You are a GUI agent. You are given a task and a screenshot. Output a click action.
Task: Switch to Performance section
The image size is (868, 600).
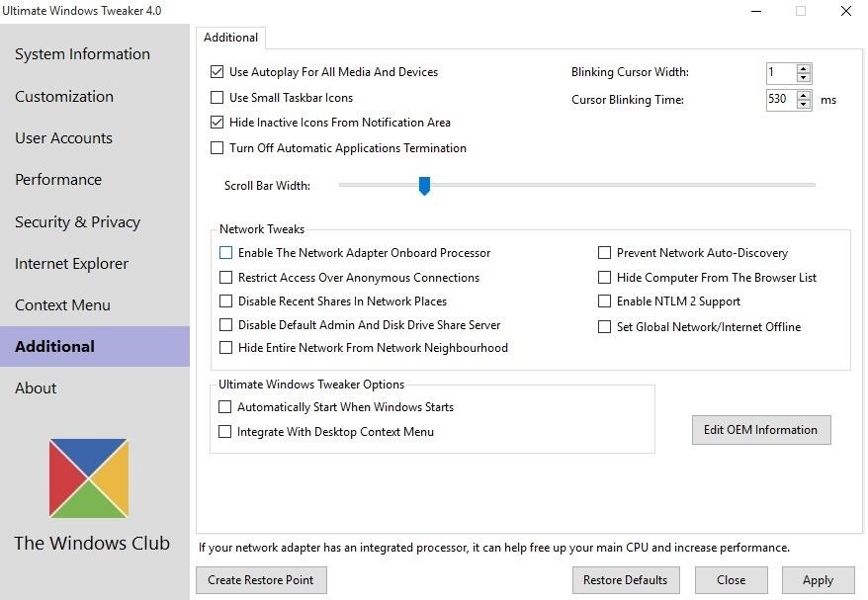(x=58, y=180)
